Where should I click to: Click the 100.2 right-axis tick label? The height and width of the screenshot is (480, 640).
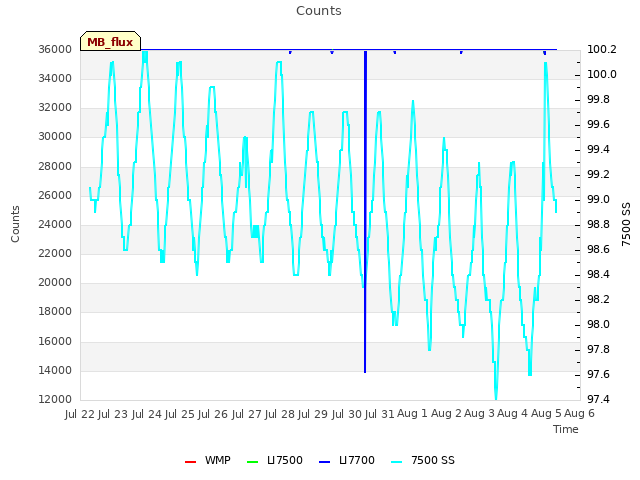602,49
